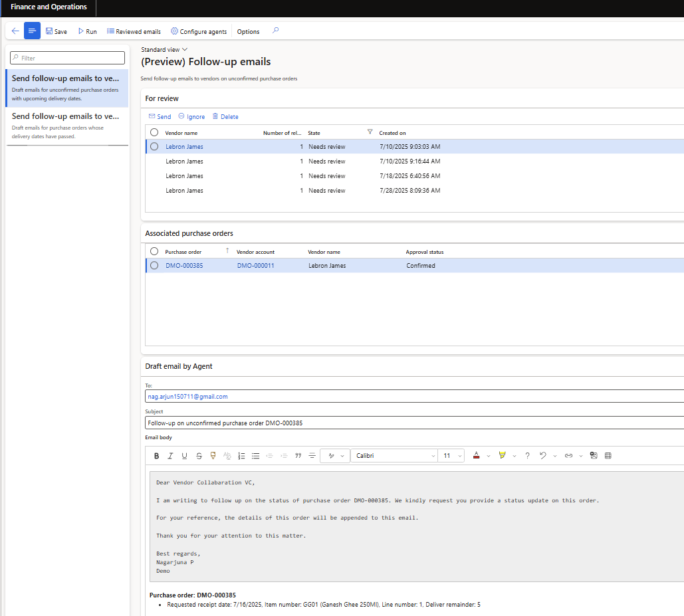The width and height of the screenshot is (684, 616).
Task: Select purchase order DMO-000385 row radio
Action: 154,266
